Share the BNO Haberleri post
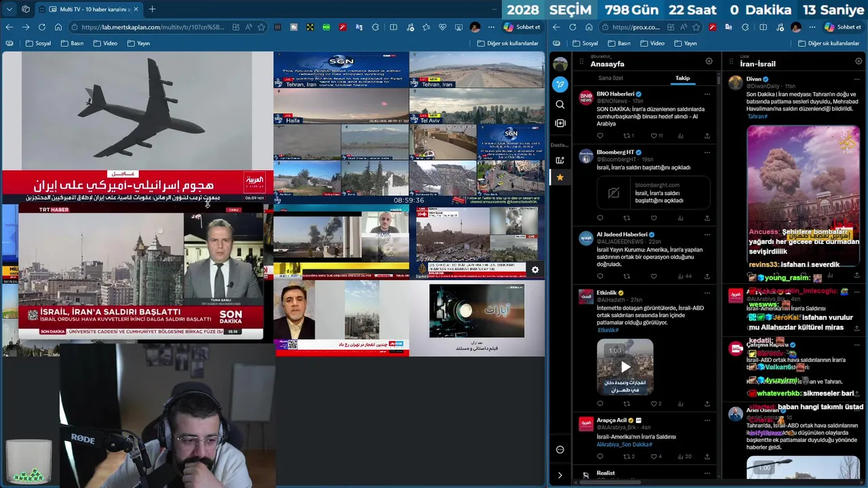Screen dimensions: 868x488 coord(707,136)
